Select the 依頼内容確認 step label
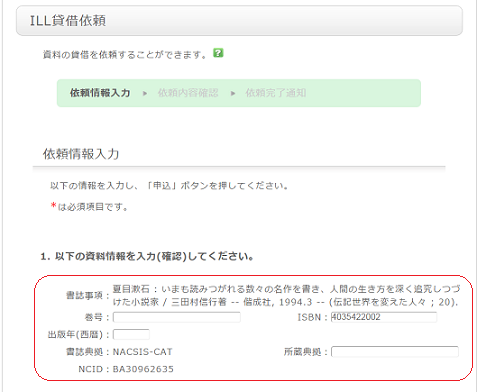 coord(188,93)
